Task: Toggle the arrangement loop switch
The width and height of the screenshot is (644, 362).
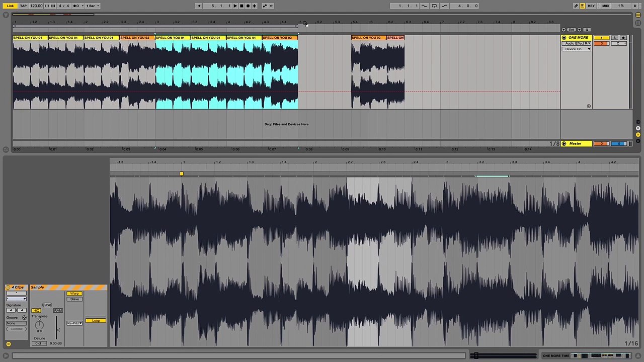Action: (x=434, y=6)
